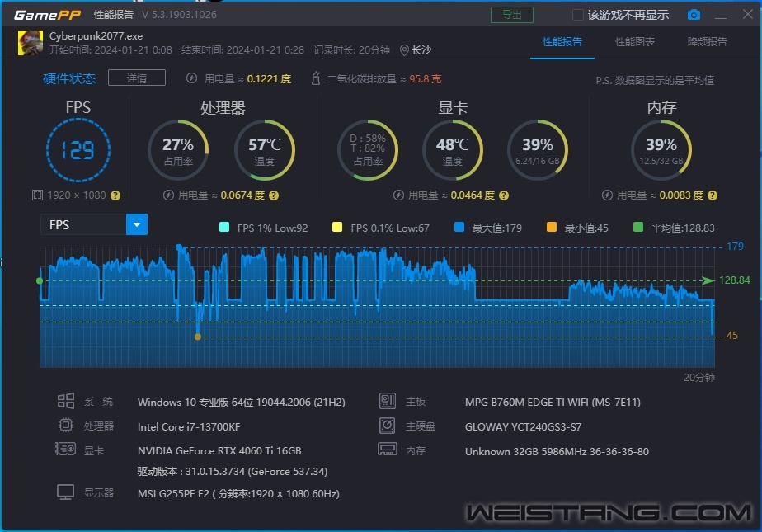This screenshot has height=532, width=762.
Task: Click the 硬件状态 heading
Action: pyautogui.click(x=69, y=78)
